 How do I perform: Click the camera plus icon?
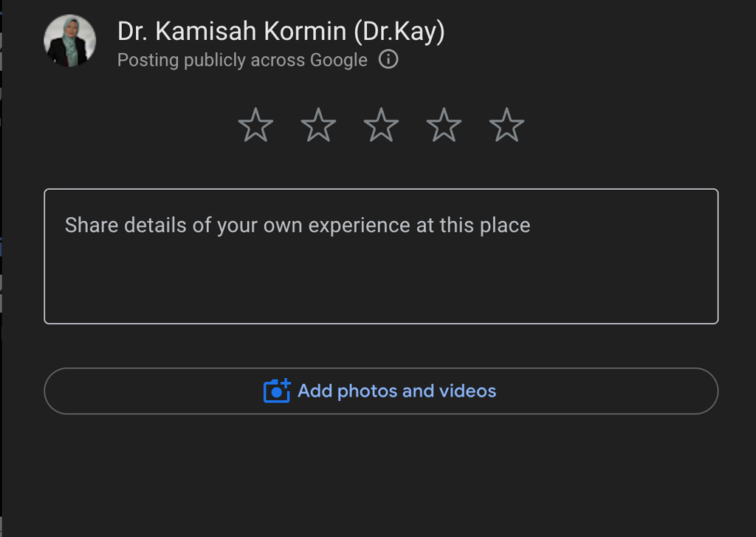[277, 391]
